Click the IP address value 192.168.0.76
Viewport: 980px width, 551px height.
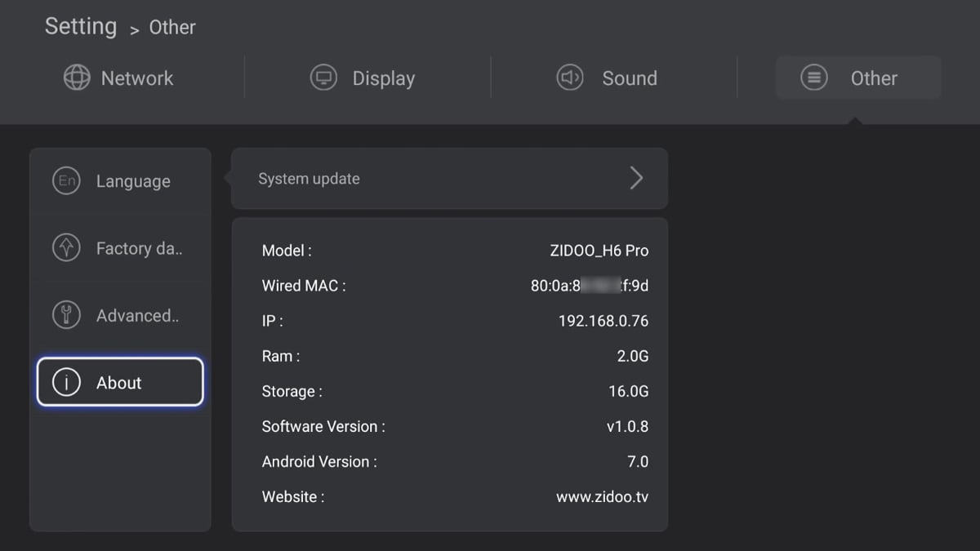[603, 321]
